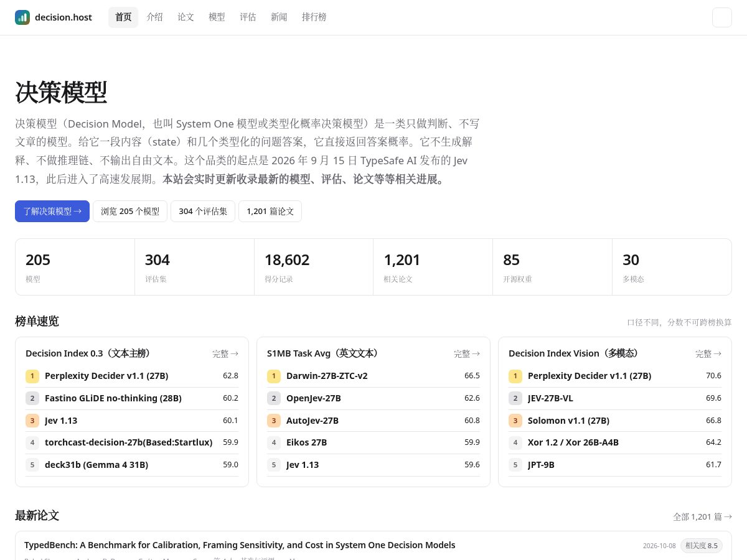Open Jev 1.13 in Decision Index 0.3 list
The height and width of the screenshot is (560, 747).
click(61, 421)
